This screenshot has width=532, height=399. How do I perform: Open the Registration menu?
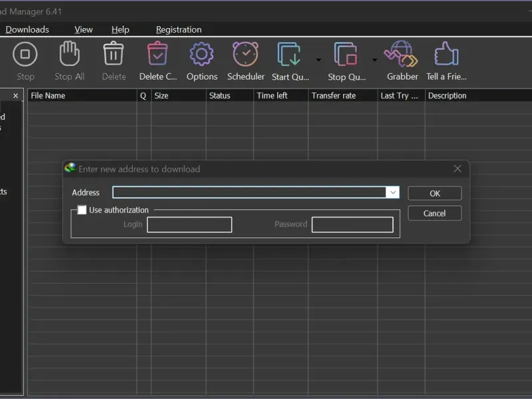(179, 29)
